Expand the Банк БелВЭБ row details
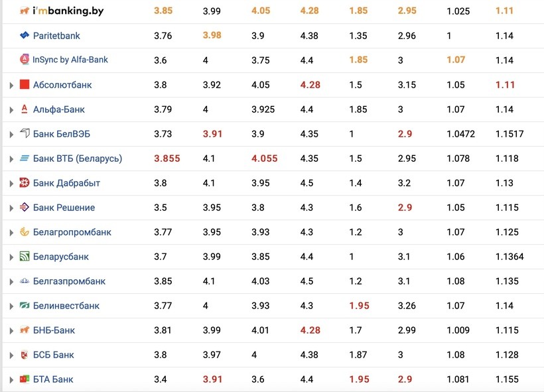The height and width of the screenshot is (392, 544). click(x=11, y=134)
